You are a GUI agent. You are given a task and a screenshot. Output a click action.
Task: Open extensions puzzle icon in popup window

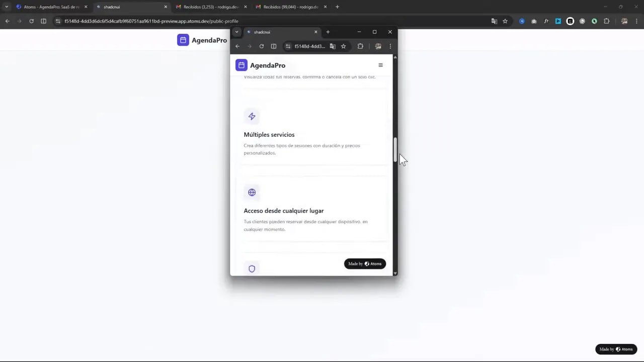coord(360,46)
